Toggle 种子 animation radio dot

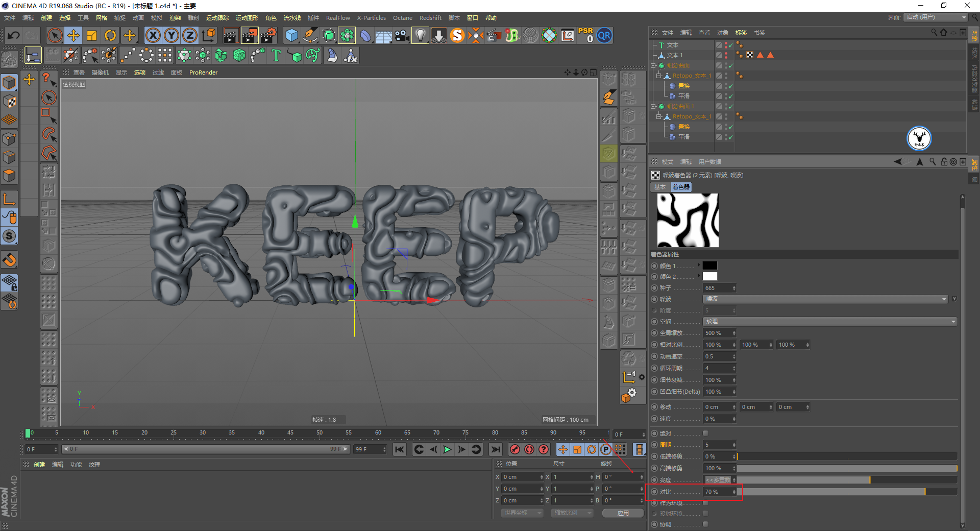pos(654,288)
